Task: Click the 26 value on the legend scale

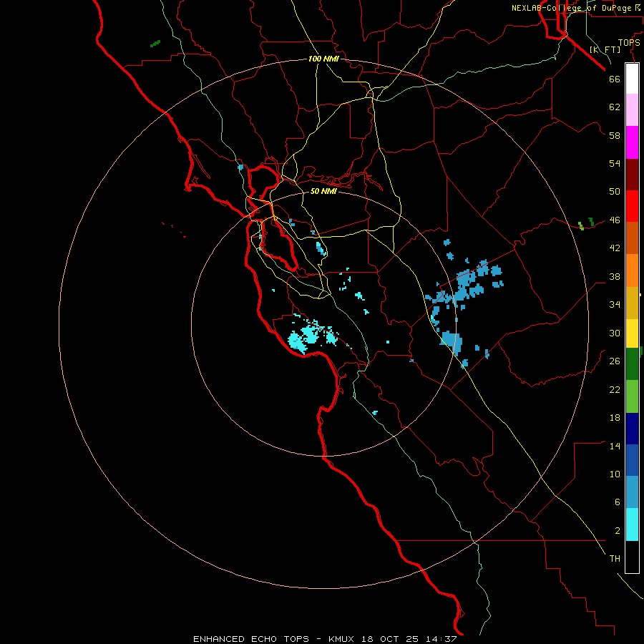Action: [x=615, y=361]
